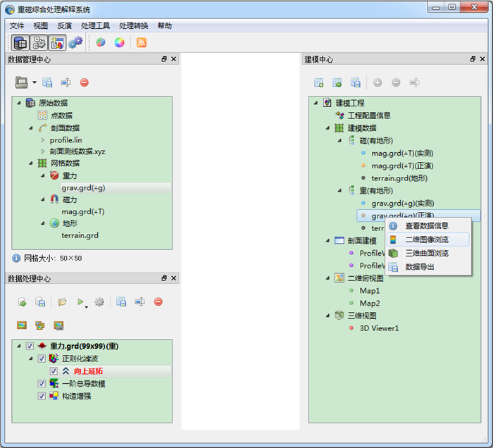
Task: Click the red delete icon in 数据管理中心 toolbar
Action: click(85, 82)
